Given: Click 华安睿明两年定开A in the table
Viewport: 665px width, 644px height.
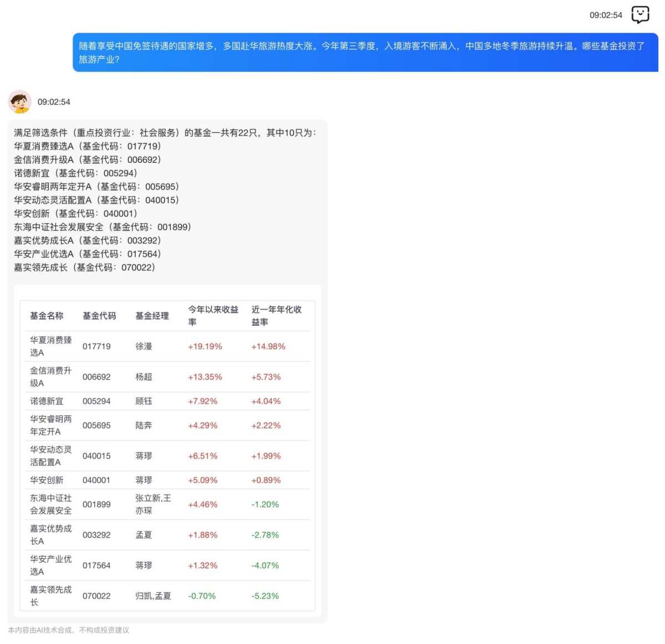Looking at the screenshot, I should tap(51, 425).
